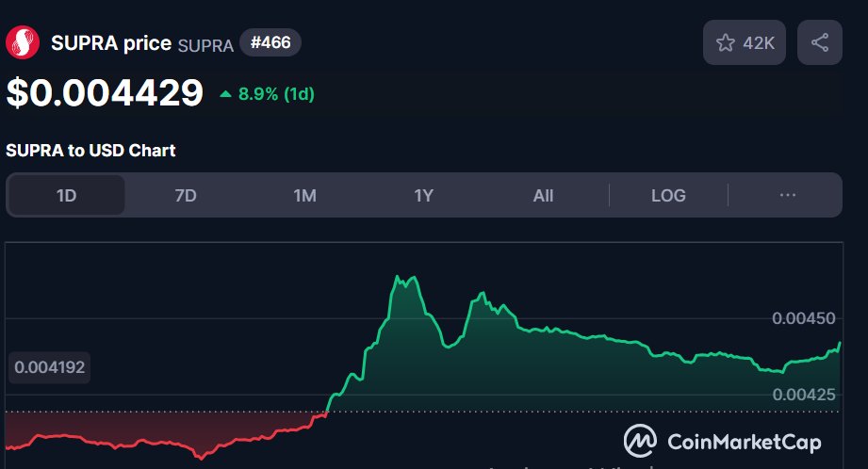Switch chart to the 7D range
This screenshot has width=868, height=469.
pos(186,195)
